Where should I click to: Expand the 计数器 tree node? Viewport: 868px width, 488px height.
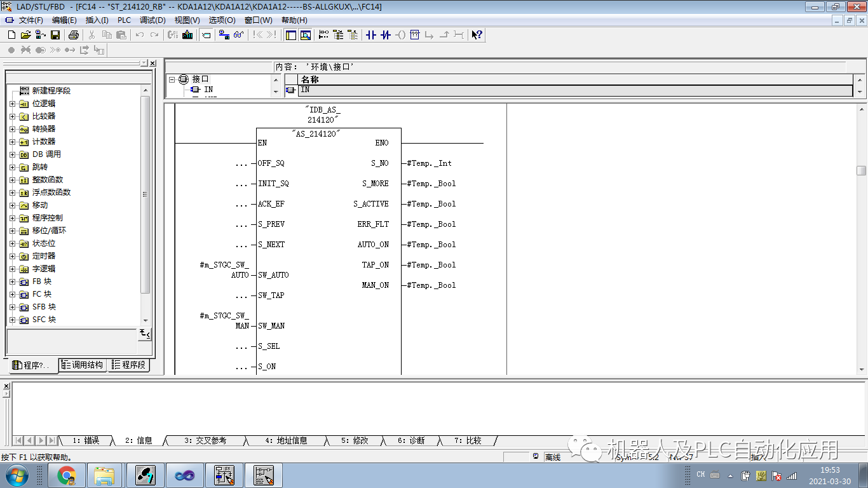[13, 142]
